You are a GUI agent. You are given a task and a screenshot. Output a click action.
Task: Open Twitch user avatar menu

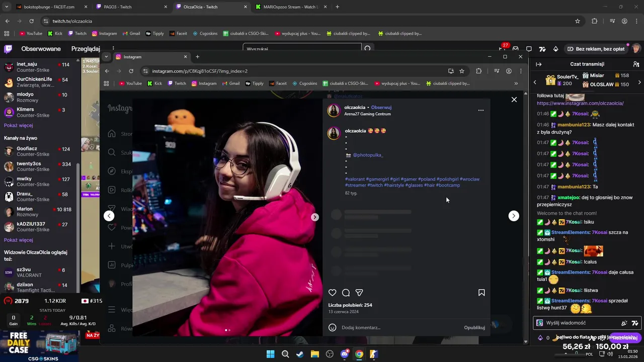coord(636,49)
